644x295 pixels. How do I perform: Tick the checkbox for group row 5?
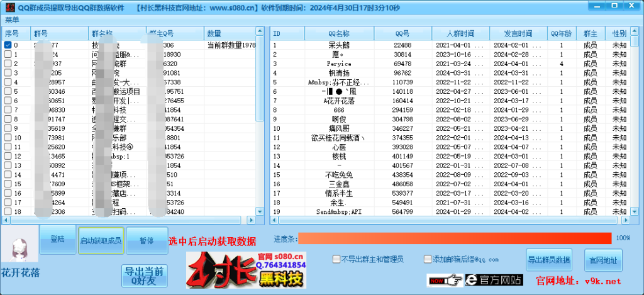click(8, 91)
